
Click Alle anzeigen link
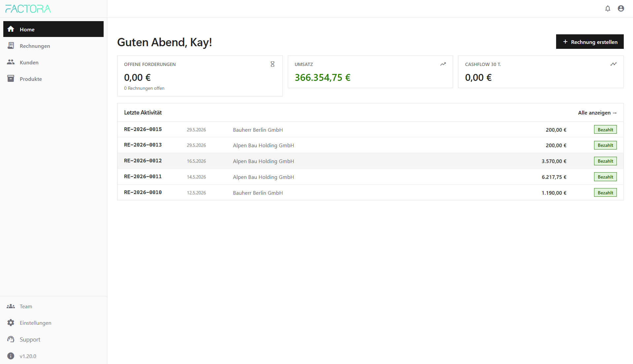tap(597, 113)
